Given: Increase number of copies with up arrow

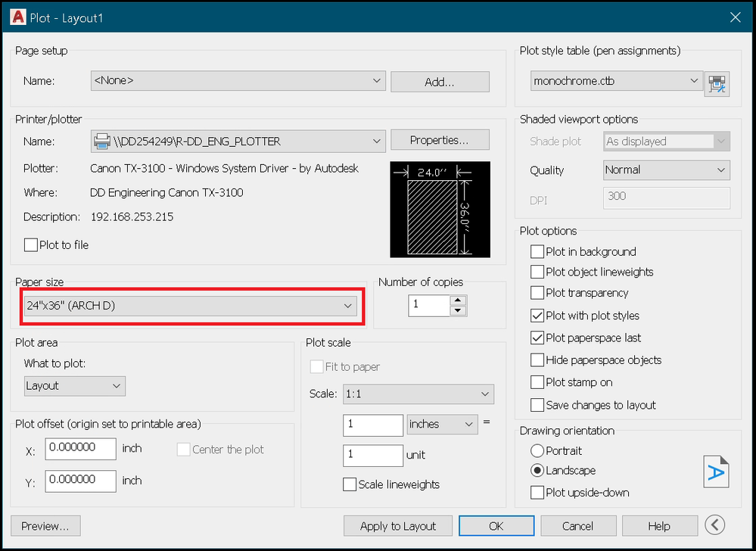Looking at the screenshot, I should (x=458, y=300).
